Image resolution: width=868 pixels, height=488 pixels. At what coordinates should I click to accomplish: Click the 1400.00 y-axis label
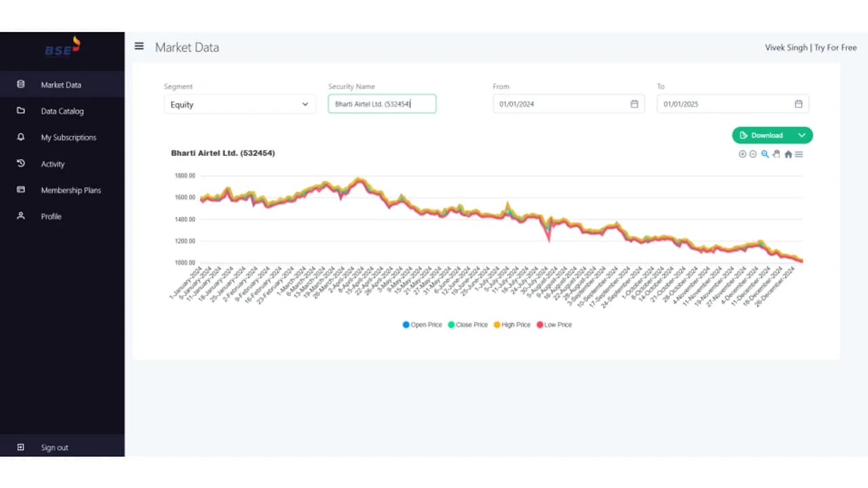pos(184,219)
